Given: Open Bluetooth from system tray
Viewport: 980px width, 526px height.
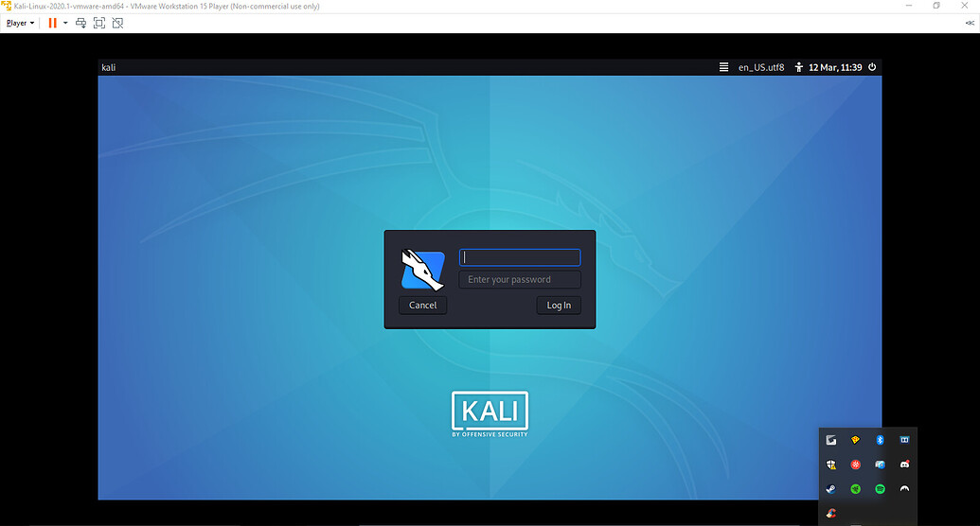Looking at the screenshot, I should tap(880, 440).
